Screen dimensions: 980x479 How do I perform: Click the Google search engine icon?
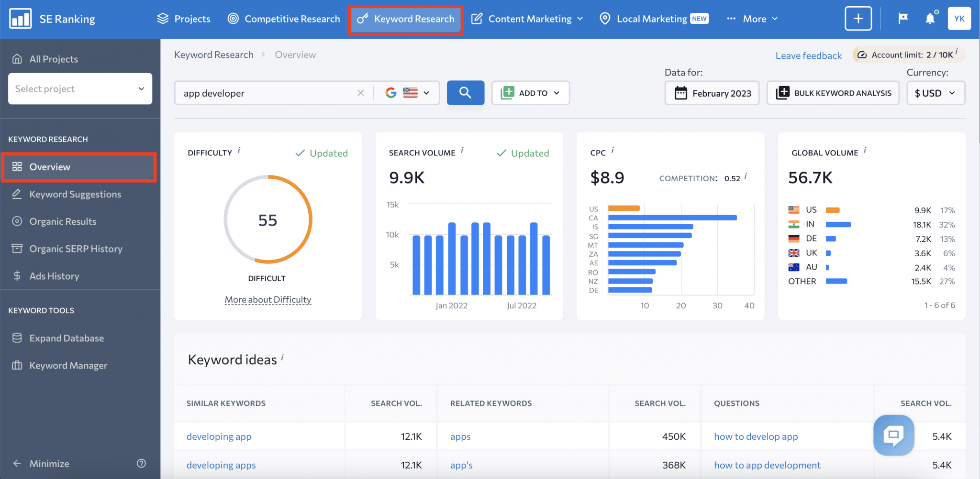(391, 93)
